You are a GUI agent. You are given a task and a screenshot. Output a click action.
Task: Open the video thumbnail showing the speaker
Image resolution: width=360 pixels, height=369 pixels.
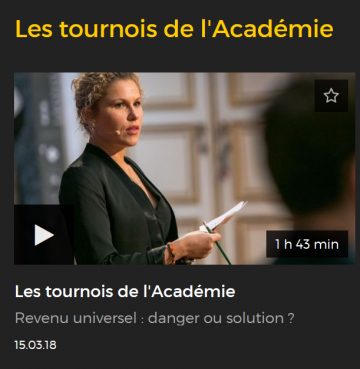point(184,168)
